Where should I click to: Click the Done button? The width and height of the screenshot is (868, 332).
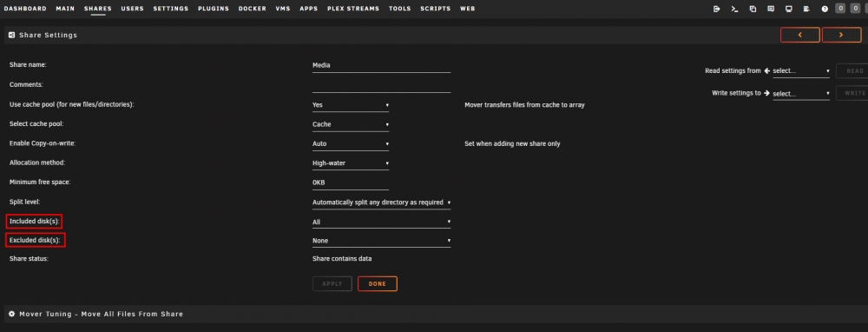(378, 284)
